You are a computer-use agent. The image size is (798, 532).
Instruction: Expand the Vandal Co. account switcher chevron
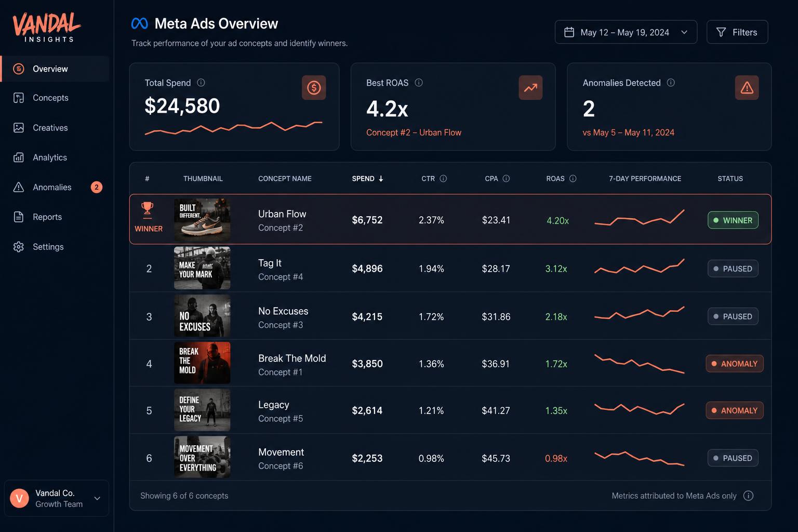(x=97, y=498)
